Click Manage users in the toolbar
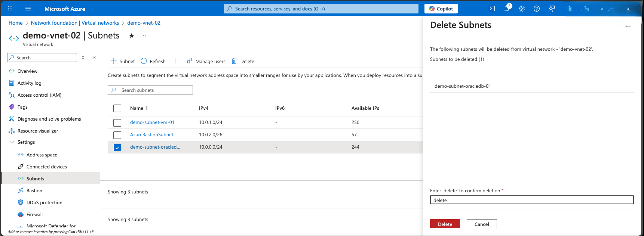The image size is (644, 236). (206, 61)
